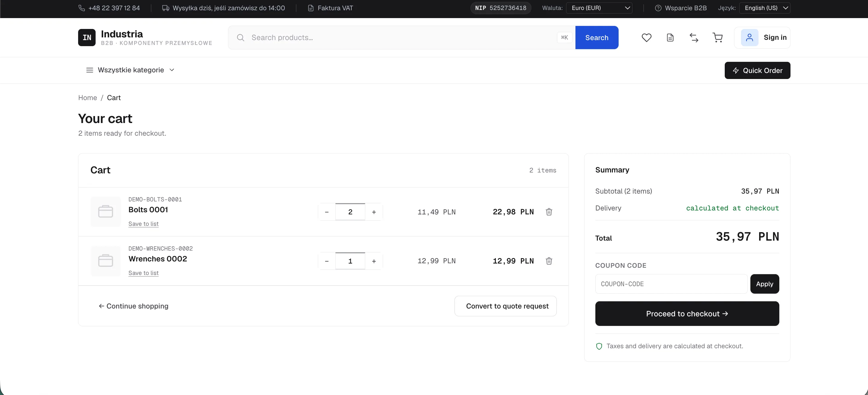Expand the Wszystkie kategorie menu
This screenshot has height=395, width=868.
click(x=130, y=70)
